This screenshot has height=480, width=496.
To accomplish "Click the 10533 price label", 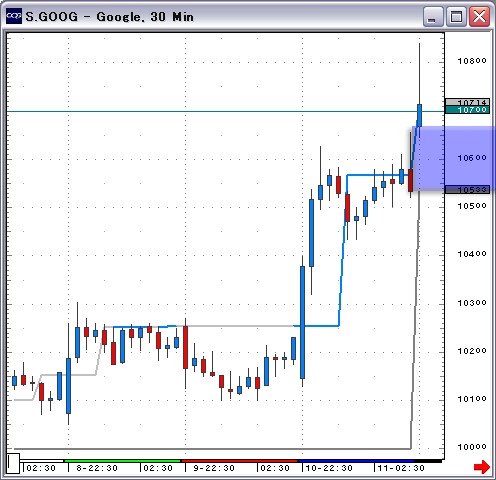I will pyautogui.click(x=467, y=190).
